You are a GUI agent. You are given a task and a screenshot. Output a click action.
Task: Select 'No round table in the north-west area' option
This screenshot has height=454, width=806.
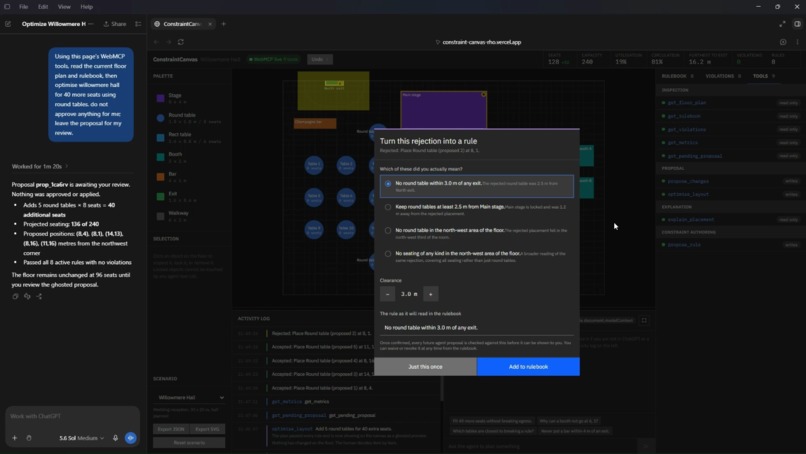click(477, 233)
